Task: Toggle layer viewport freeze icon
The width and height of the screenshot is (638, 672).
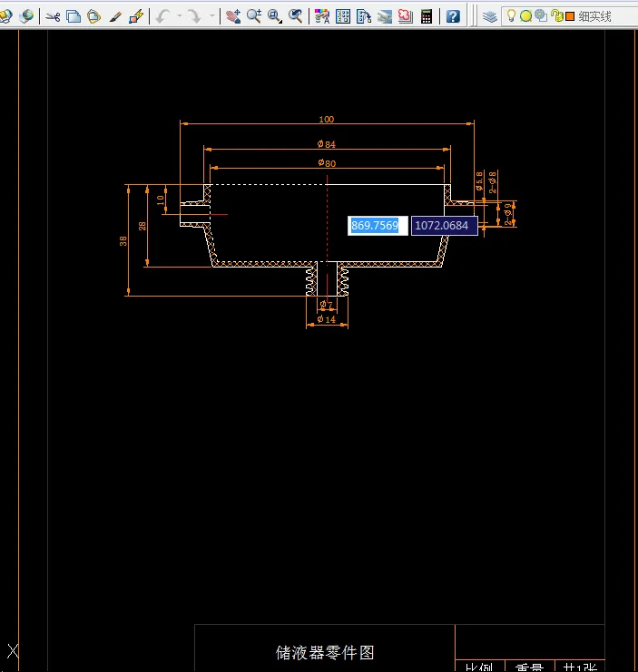Action: point(541,16)
